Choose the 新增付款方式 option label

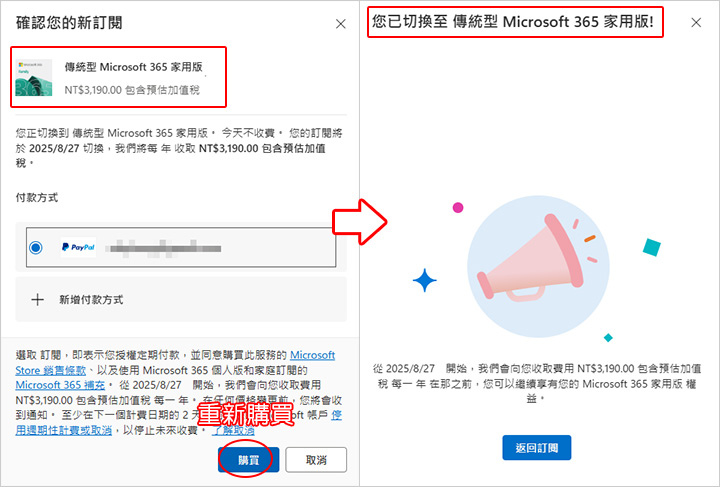(91, 300)
